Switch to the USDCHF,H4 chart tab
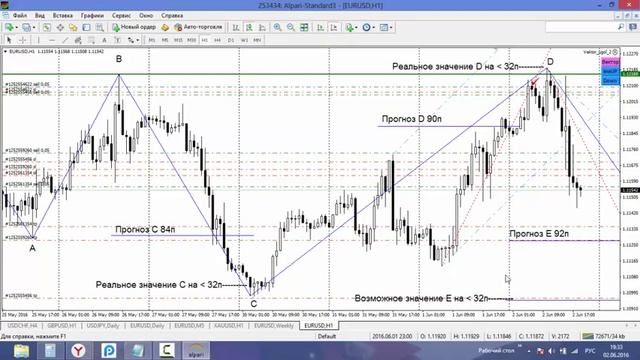 22,325
